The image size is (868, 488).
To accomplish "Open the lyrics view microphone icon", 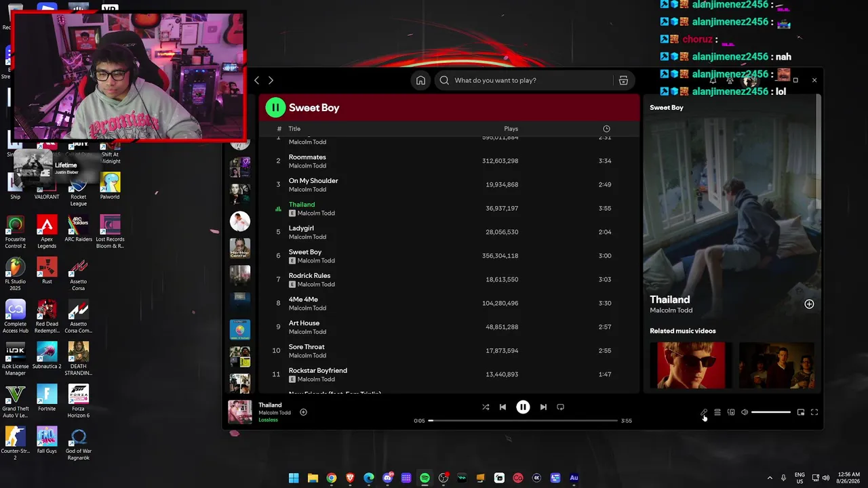I will 704,412.
